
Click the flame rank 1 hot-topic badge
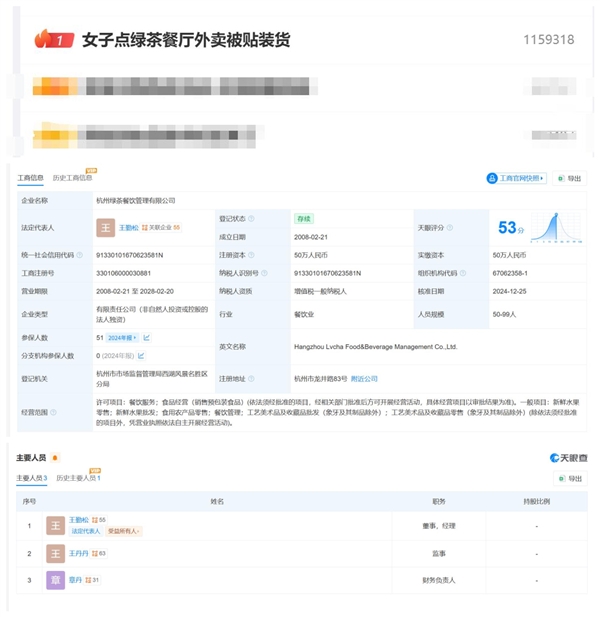point(54,40)
